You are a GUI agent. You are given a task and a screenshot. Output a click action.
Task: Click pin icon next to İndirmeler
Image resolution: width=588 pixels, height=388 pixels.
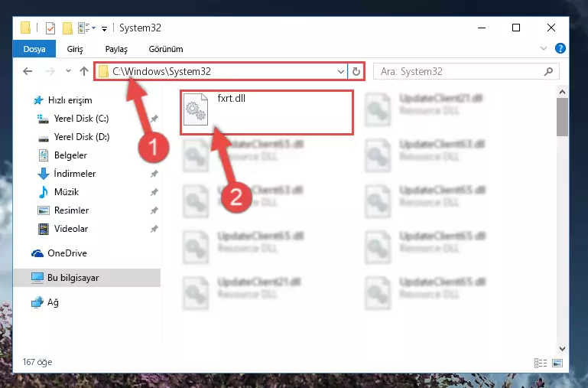[x=154, y=174]
